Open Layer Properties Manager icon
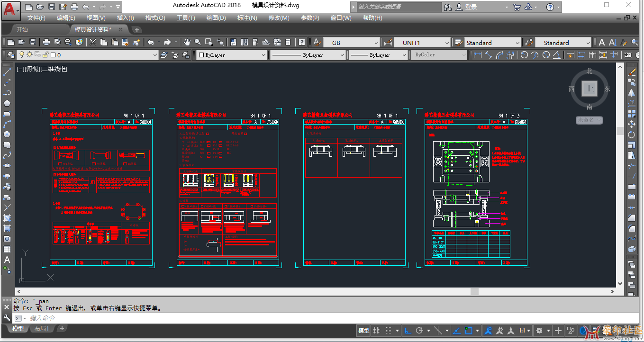 (x=11, y=55)
